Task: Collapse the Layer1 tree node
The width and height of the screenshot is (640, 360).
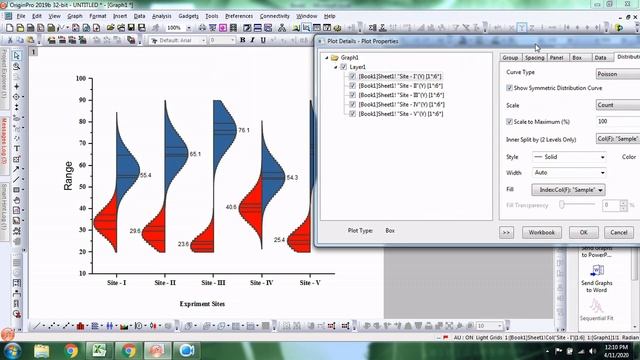Action: 336,67
